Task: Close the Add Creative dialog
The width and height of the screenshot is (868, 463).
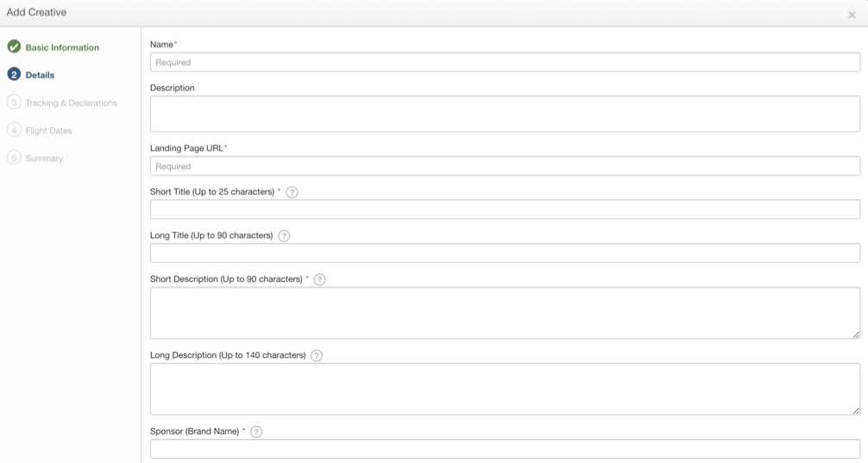Action: 852,15
